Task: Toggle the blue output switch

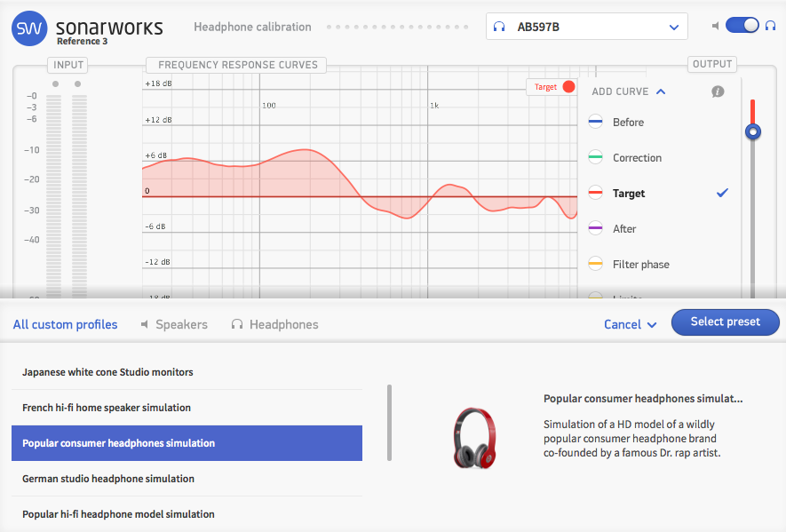Action: [742, 25]
